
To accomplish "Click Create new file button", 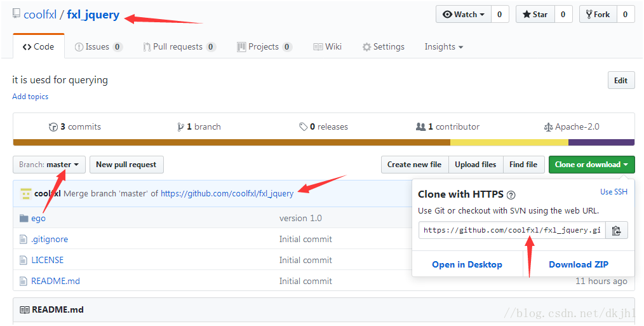I will point(415,165).
